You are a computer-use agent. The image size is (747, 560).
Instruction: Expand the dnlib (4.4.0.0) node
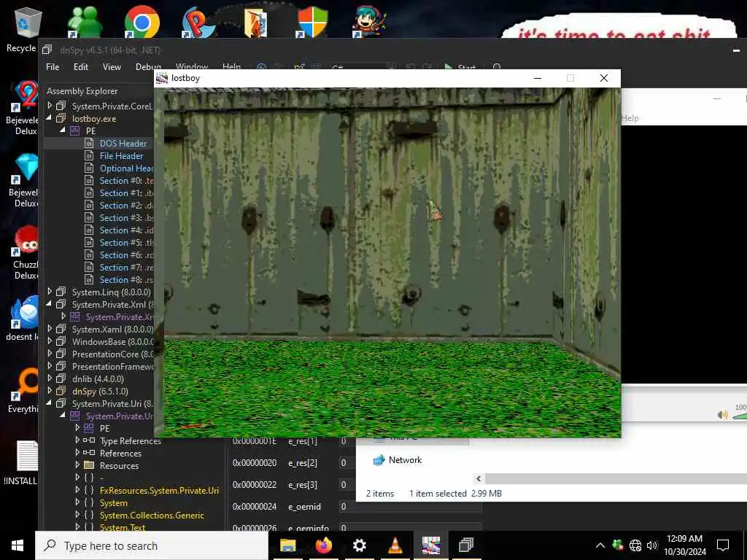[x=50, y=378]
